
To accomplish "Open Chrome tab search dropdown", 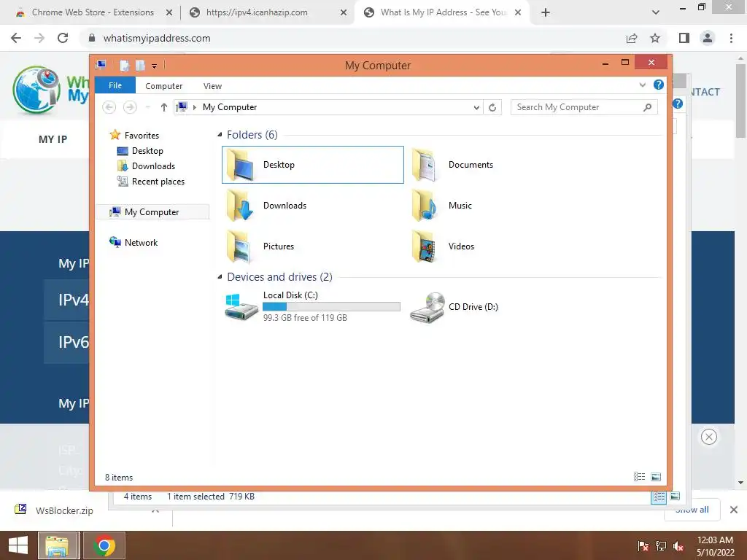I will click(656, 12).
